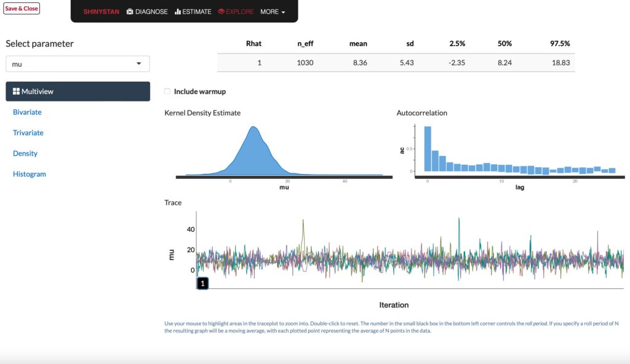Image resolution: width=630 pixels, height=364 pixels.
Task: Click the n_eff value 1030
Action: [305, 63]
